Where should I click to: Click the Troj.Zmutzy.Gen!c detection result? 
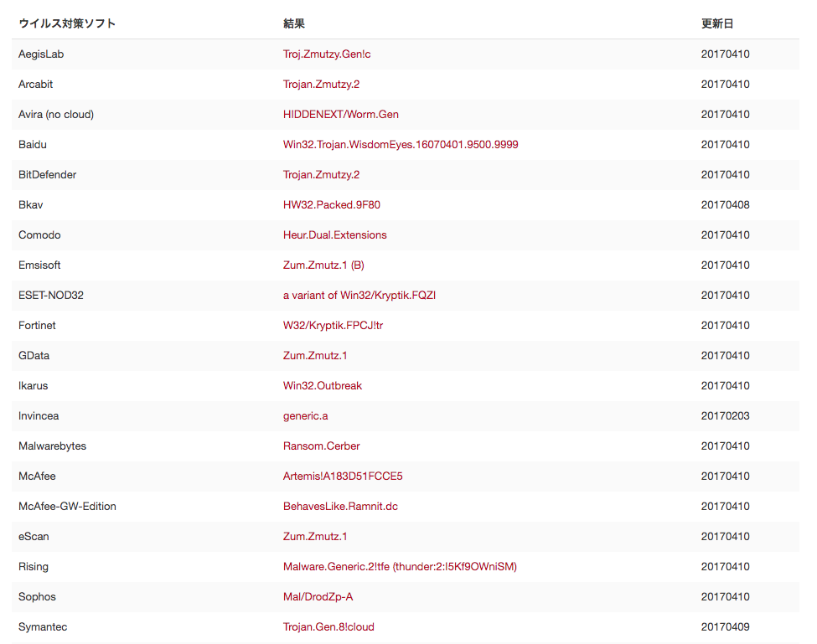pos(327,54)
